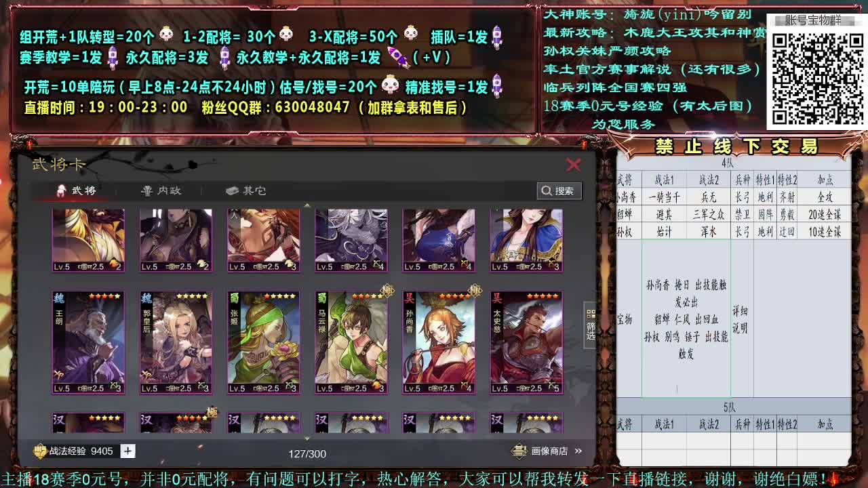The width and height of the screenshot is (868, 488).
Task: Click the scroll-down arrow below card grid
Action: click(x=307, y=439)
